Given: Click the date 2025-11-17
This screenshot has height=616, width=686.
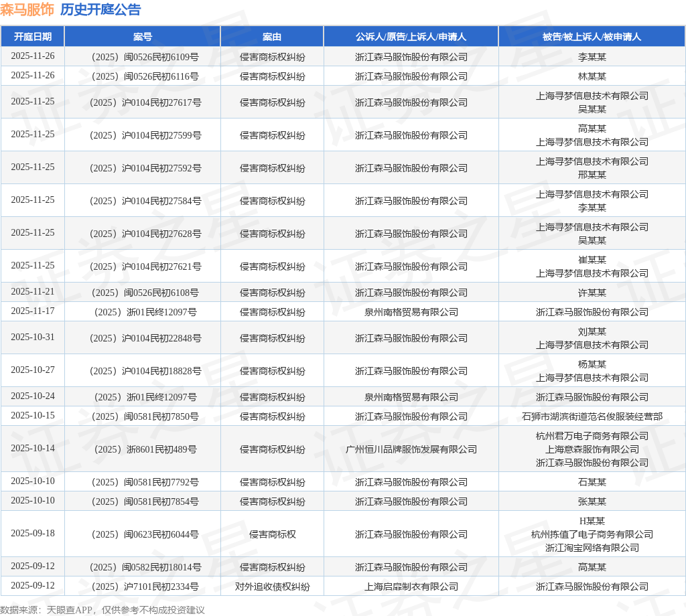Looking at the screenshot, I should coord(33,311).
